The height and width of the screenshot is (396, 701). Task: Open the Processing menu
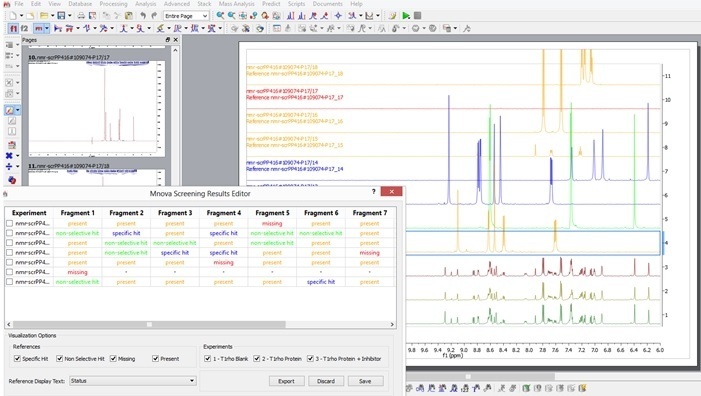point(113,4)
